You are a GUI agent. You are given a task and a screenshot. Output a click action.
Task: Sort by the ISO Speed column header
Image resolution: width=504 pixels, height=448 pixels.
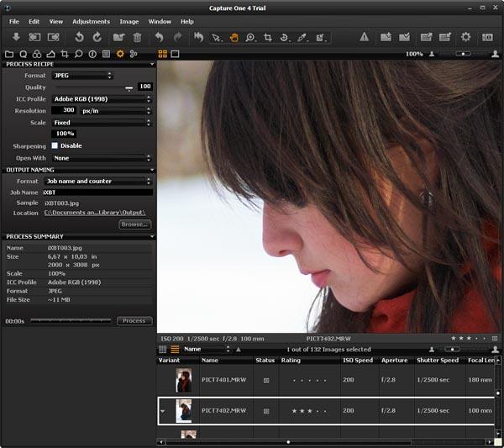point(358,361)
